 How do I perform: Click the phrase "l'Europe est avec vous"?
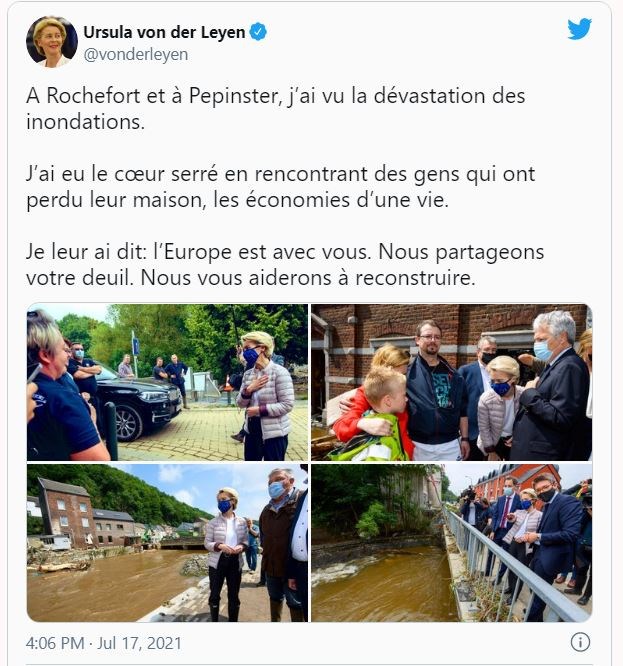[x=261, y=252]
